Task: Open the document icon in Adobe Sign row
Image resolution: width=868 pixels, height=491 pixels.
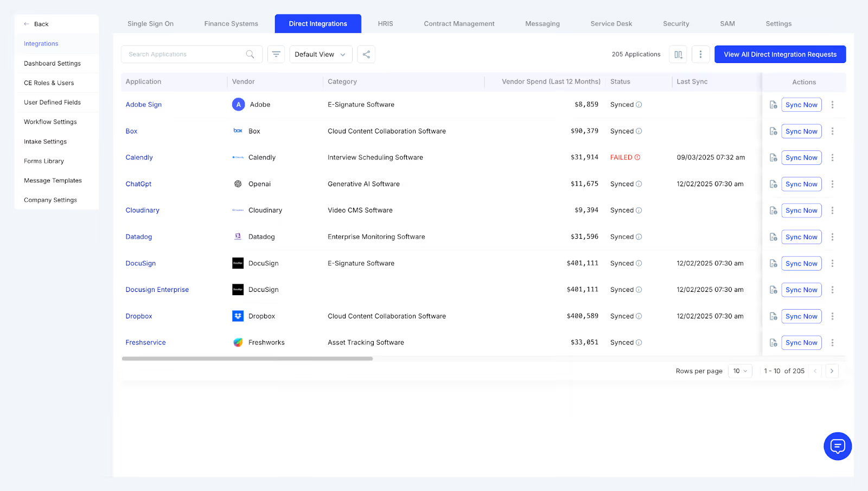Action: pyautogui.click(x=773, y=105)
